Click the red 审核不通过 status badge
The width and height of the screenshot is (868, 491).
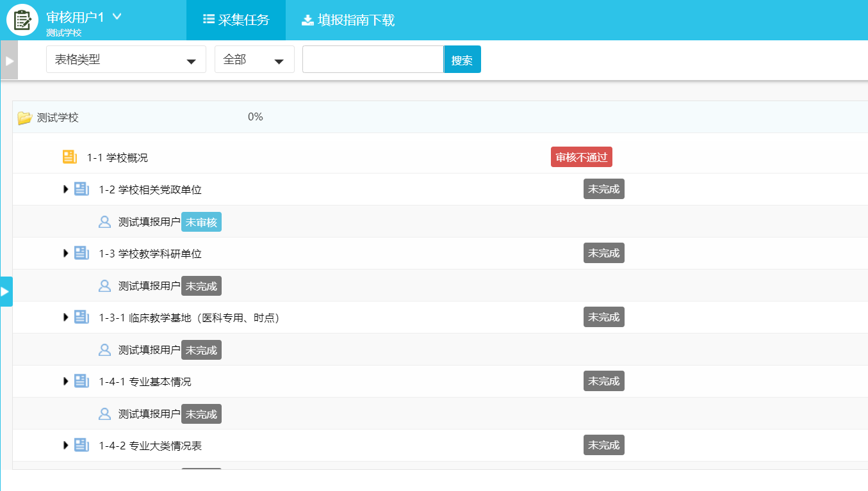581,157
